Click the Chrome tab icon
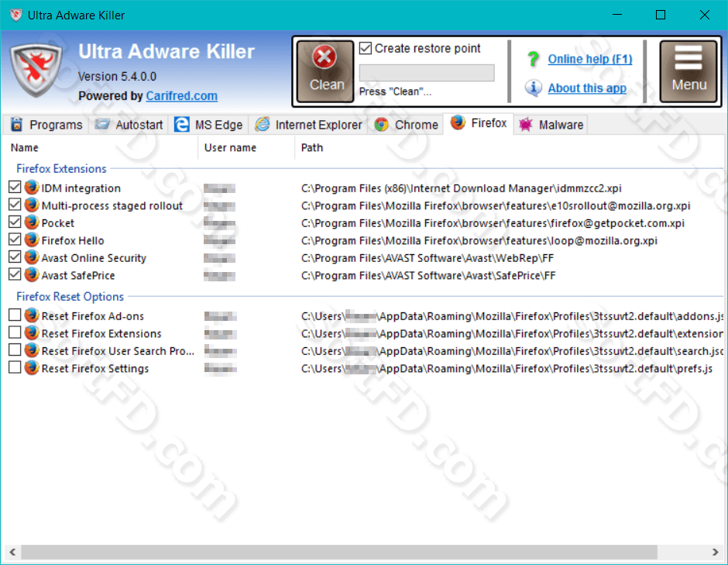Image resolution: width=728 pixels, height=565 pixels. pos(381,125)
